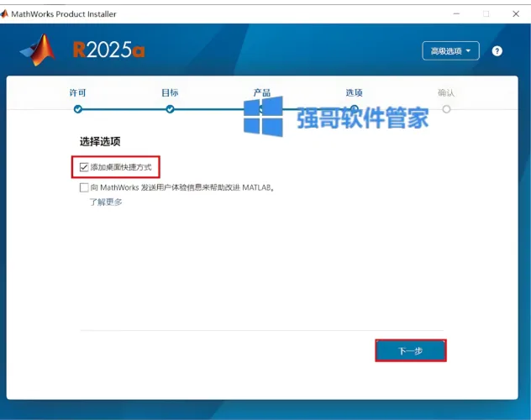Select the 确认 step label

coord(446,92)
